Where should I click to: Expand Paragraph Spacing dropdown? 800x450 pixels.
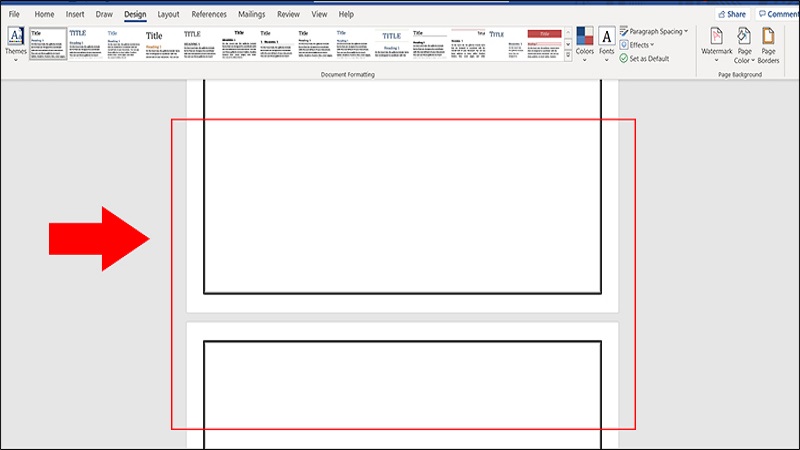[657, 31]
